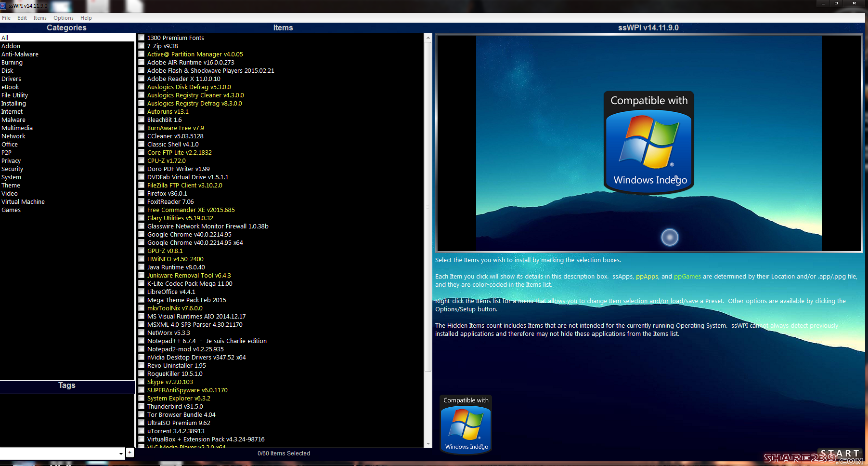Open the Edit menu

(x=22, y=18)
